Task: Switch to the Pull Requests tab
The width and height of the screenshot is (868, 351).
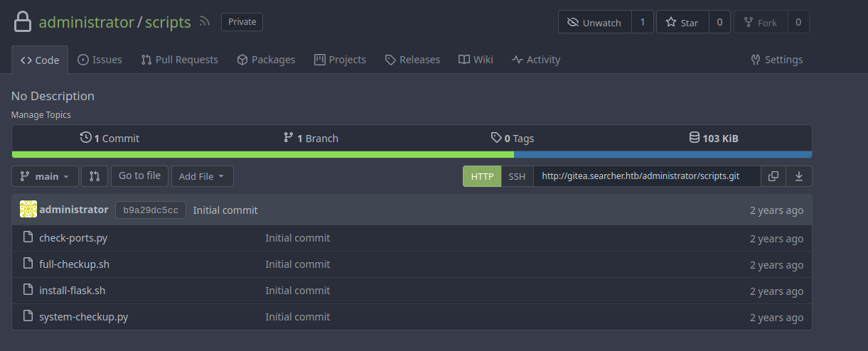Action: [179, 60]
